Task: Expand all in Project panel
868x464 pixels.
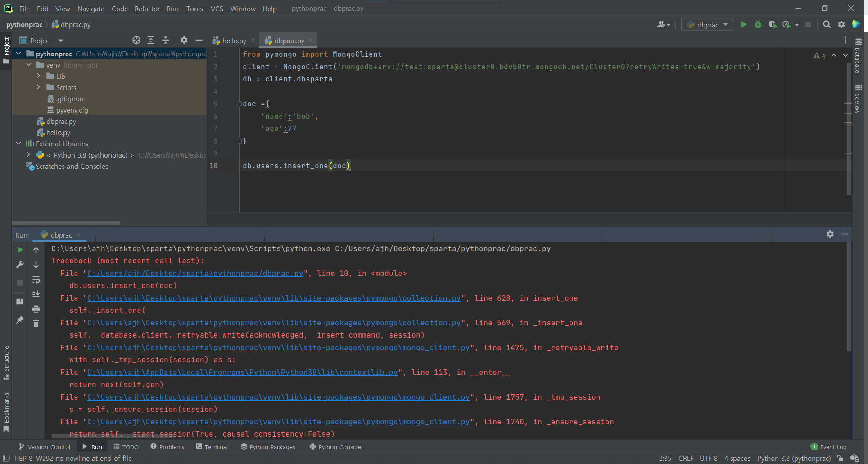Action: 151,41
